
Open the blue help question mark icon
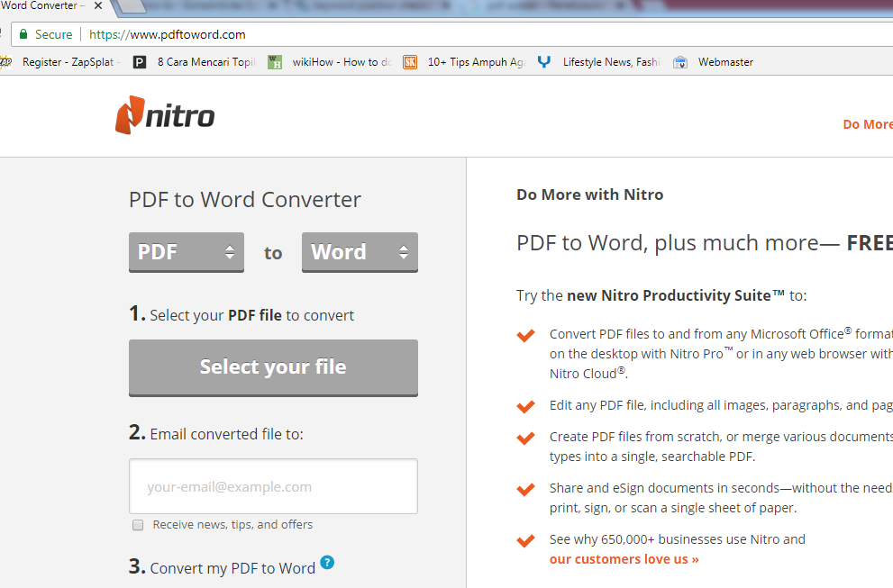point(327,563)
